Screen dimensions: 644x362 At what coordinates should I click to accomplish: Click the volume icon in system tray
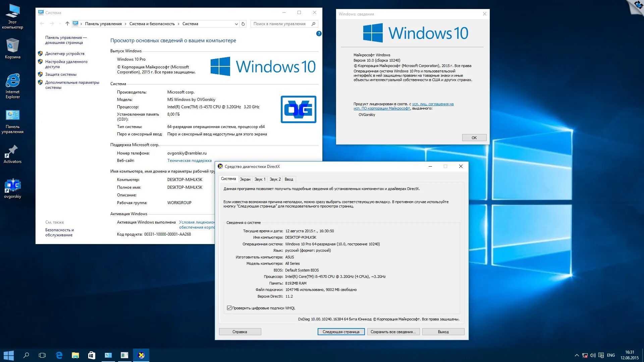click(593, 355)
